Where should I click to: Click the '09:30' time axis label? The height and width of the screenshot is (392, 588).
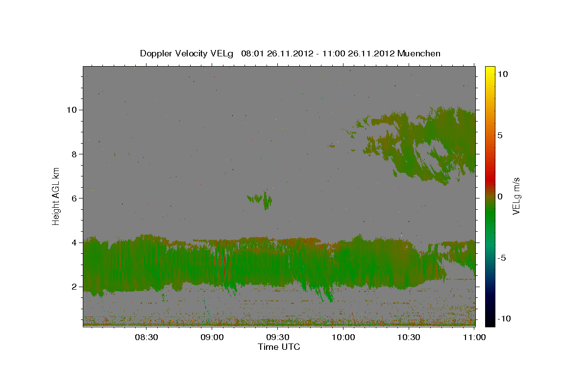277,338
